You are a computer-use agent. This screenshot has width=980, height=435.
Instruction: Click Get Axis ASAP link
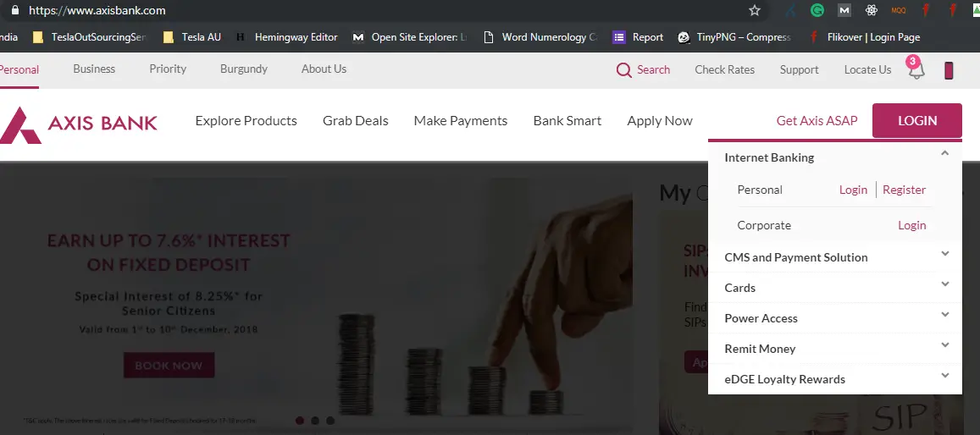pos(817,120)
